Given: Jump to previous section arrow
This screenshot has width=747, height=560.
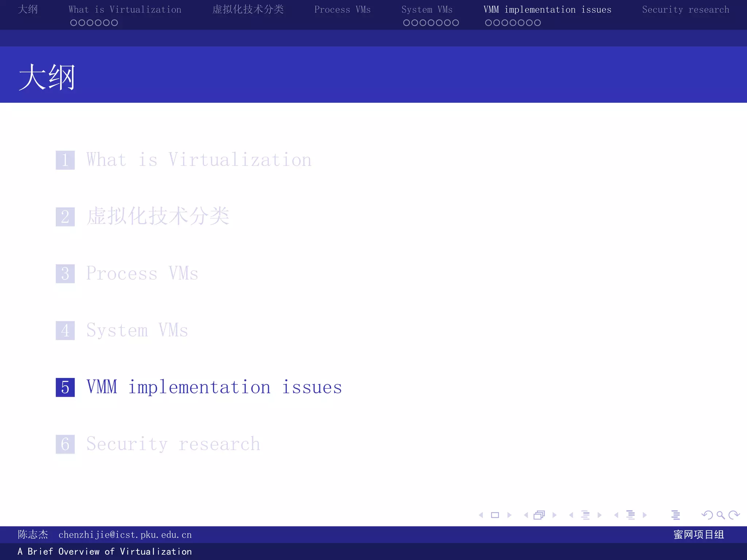Looking at the screenshot, I should (x=616, y=515).
